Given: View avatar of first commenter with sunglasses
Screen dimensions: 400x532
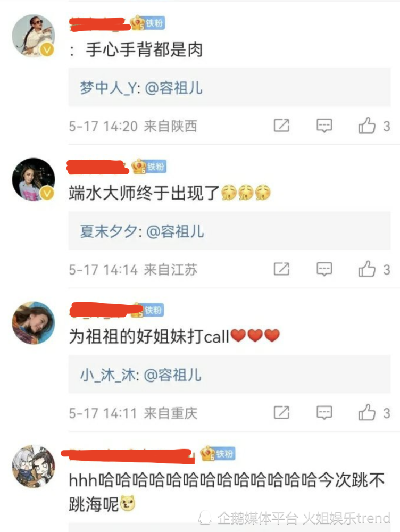Looking at the screenshot, I should click(x=34, y=36).
